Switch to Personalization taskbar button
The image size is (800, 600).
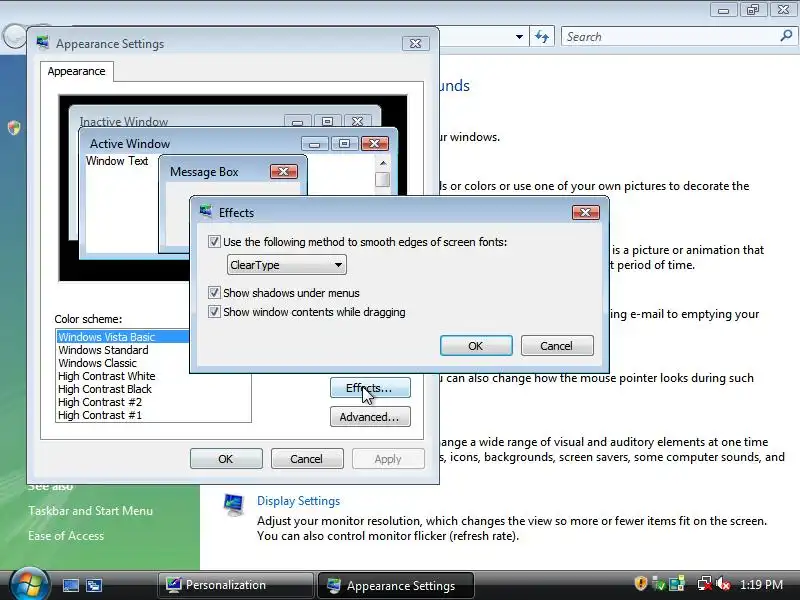click(x=236, y=585)
